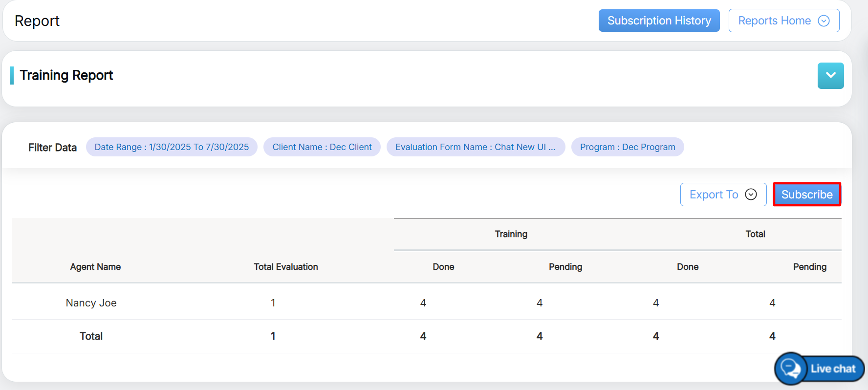This screenshot has height=390, width=868.
Task: Select the Nancy Joe agent row
Action: [x=91, y=303]
